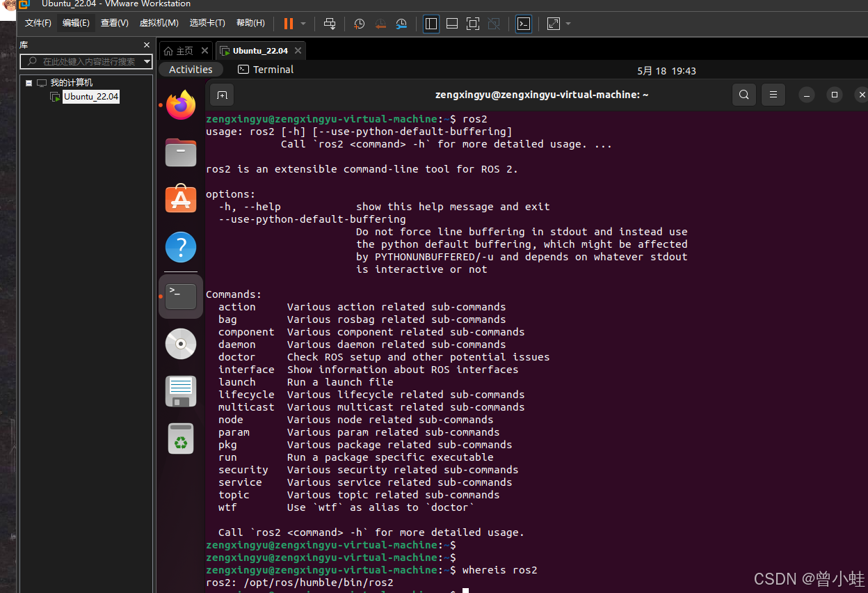The height and width of the screenshot is (593, 868).
Task: Expand the power options dropdown arrow
Action: click(303, 24)
